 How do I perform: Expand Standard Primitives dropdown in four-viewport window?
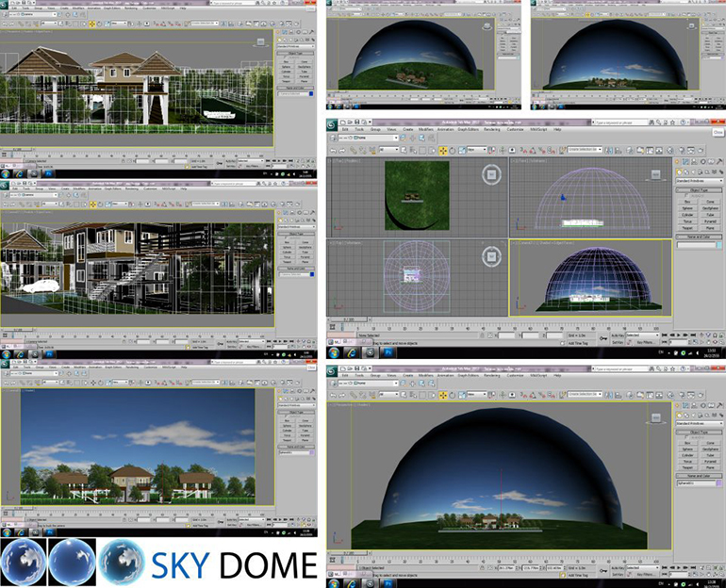coord(699,180)
